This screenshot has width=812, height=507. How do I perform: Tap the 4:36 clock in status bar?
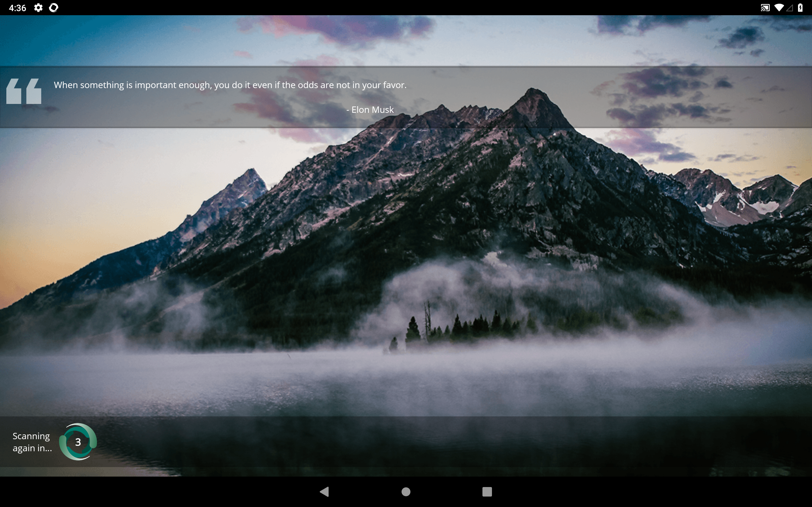(x=17, y=8)
